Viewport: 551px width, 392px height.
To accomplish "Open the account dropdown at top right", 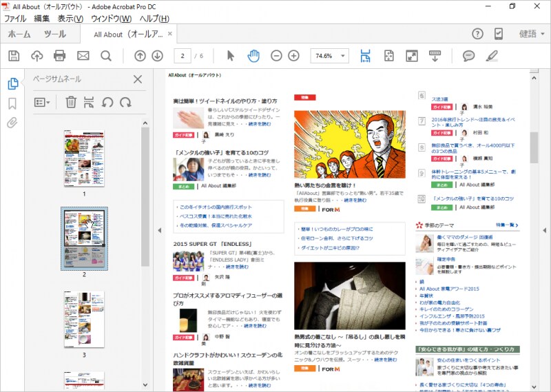I will [x=532, y=34].
